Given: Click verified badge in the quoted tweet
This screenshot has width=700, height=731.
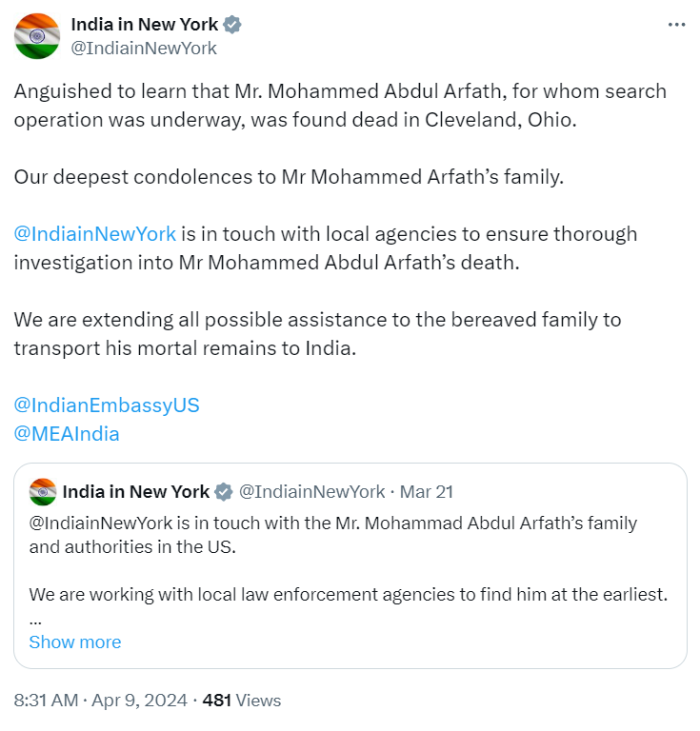Looking at the screenshot, I should coord(224,492).
